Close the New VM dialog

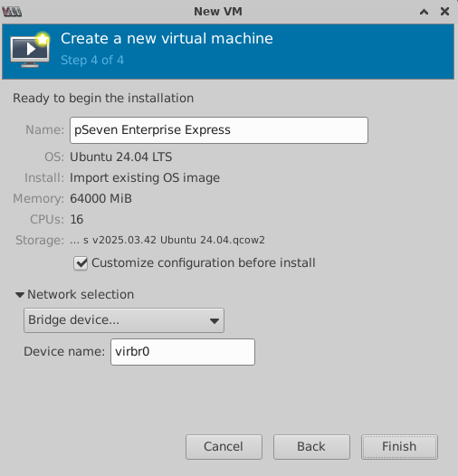coord(444,12)
